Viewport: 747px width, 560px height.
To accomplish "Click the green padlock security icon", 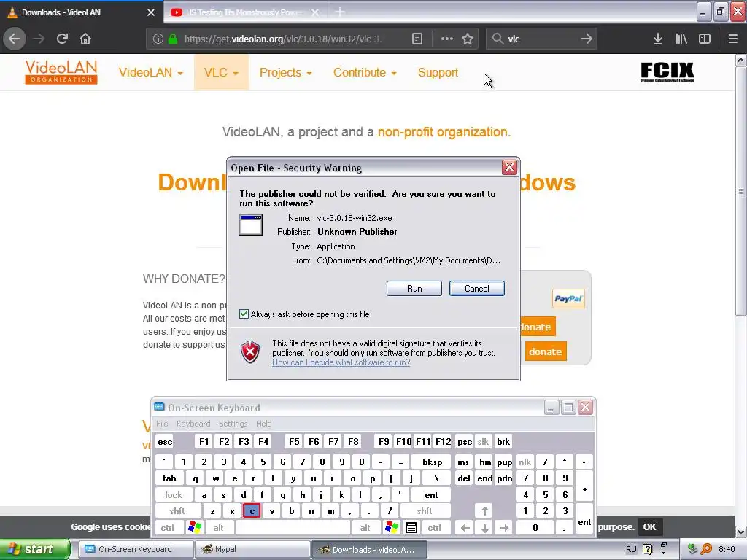I will click(x=173, y=39).
